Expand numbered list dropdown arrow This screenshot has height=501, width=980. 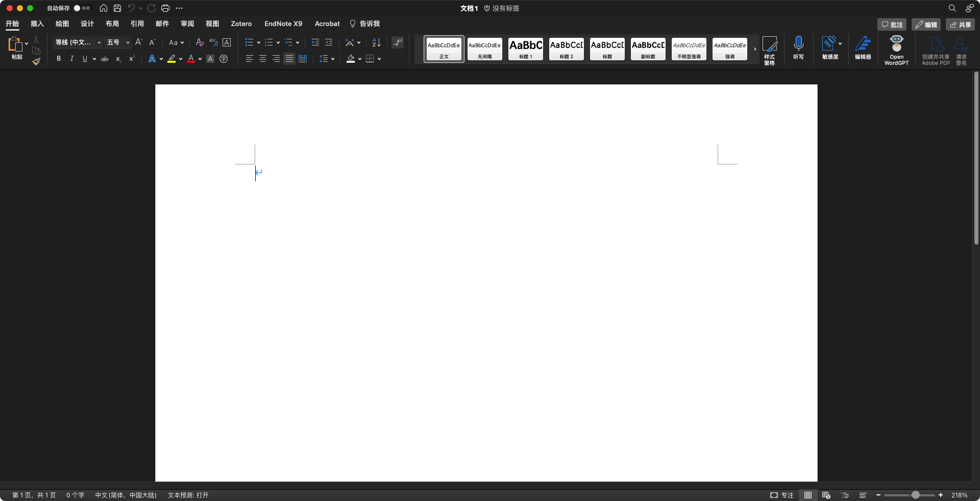(x=278, y=43)
